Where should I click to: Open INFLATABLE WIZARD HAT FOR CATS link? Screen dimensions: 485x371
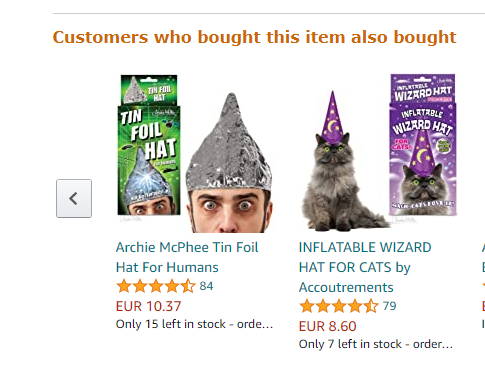[365, 267]
